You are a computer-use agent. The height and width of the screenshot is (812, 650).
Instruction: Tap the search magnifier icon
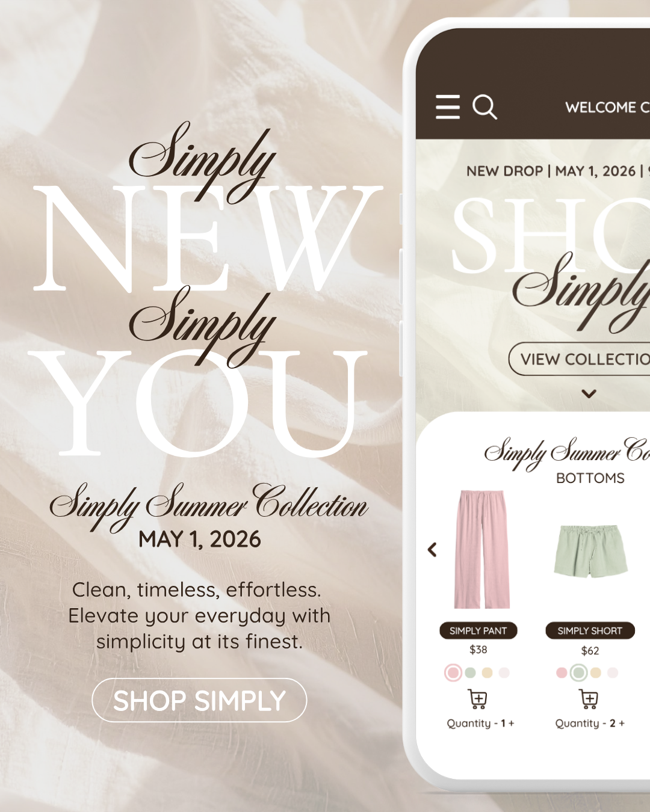click(x=485, y=107)
